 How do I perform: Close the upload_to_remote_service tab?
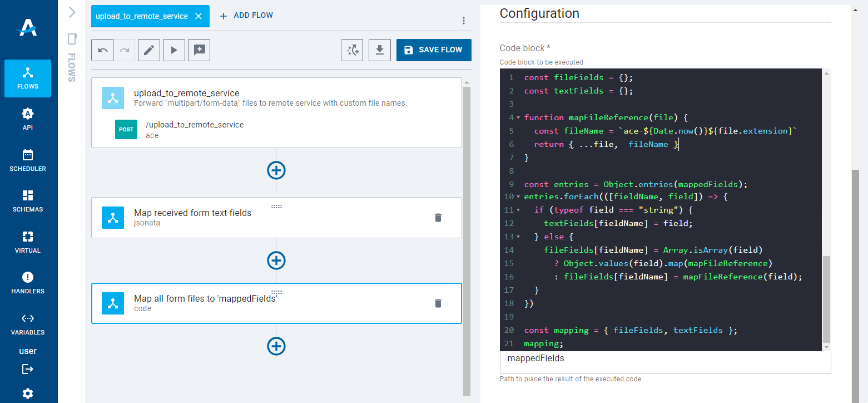[x=199, y=16]
